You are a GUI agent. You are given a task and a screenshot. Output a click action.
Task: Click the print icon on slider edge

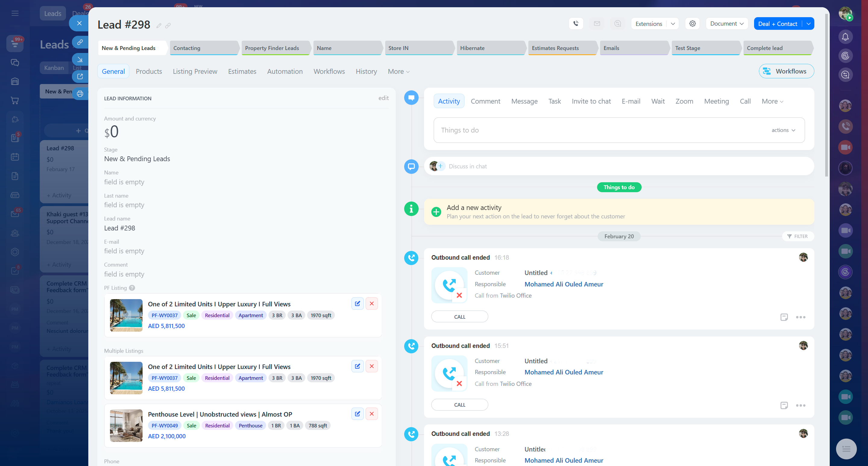tap(80, 94)
